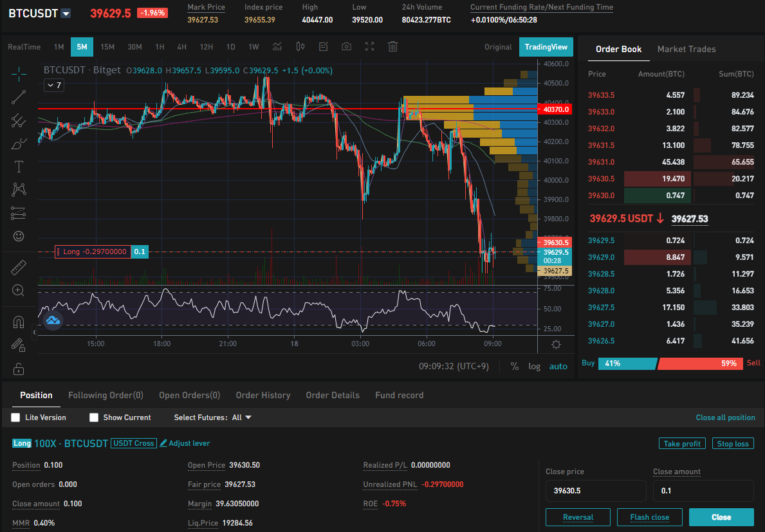This screenshot has height=532, width=765.
Task: Toggle auto scale on the chart
Action: (558, 366)
